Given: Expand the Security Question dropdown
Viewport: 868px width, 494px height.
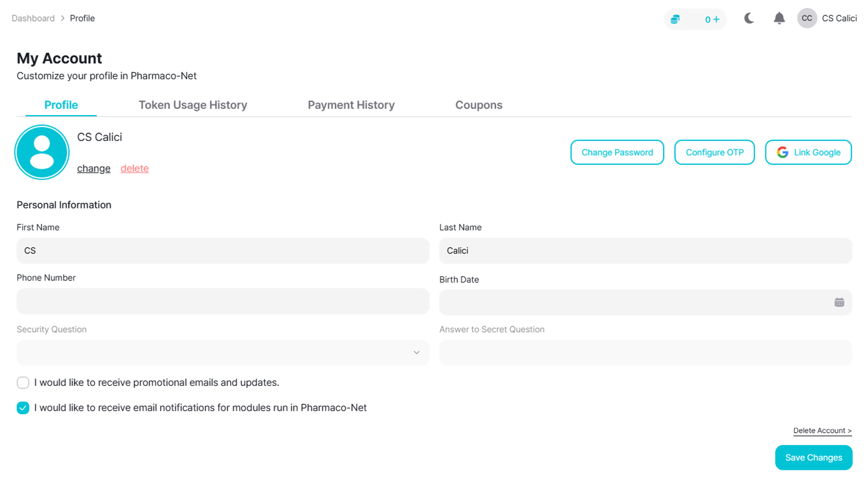Looking at the screenshot, I should [223, 353].
